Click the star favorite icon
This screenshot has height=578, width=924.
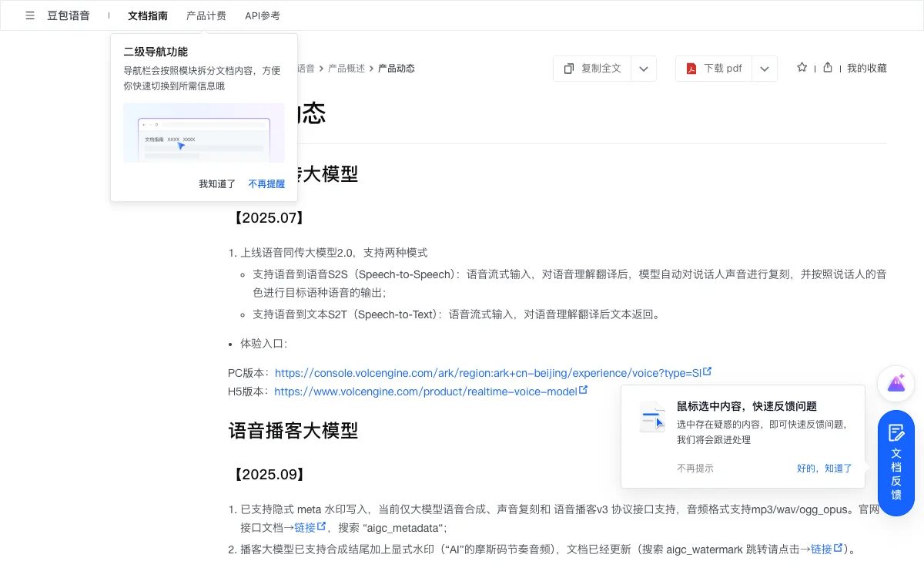802,68
